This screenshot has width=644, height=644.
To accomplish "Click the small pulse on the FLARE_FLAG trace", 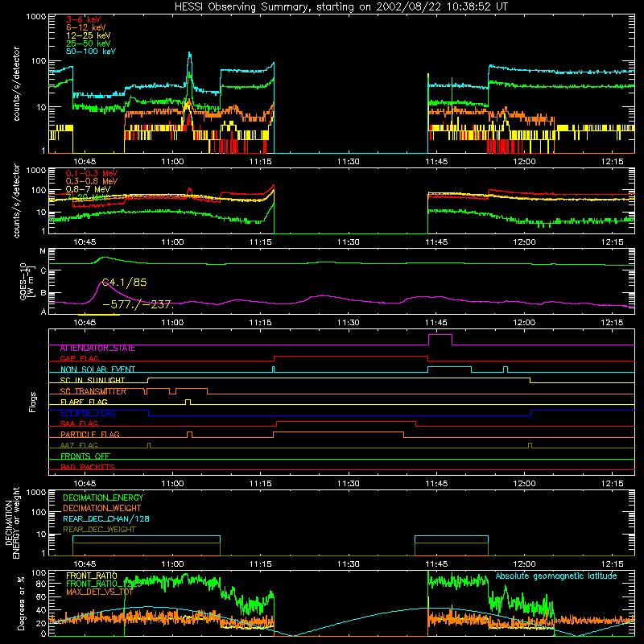I will [188, 401].
